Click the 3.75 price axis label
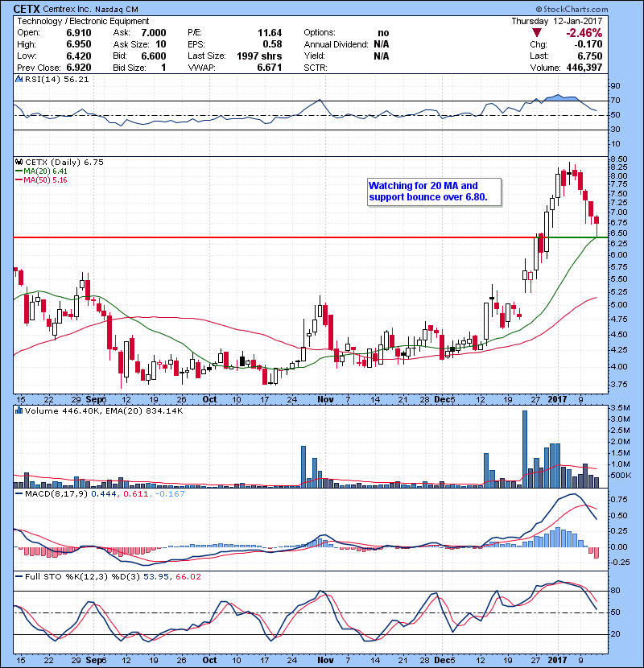 [x=619, y=384]
